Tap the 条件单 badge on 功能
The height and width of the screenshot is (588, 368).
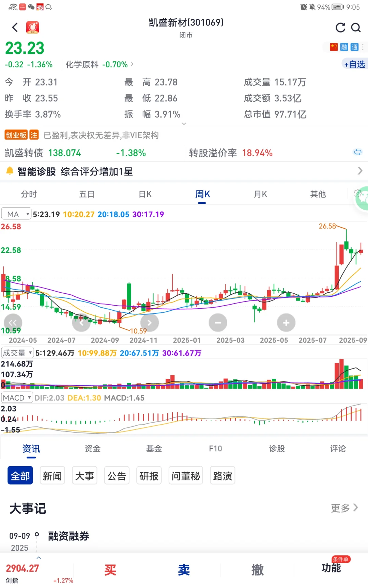(341, 559)
